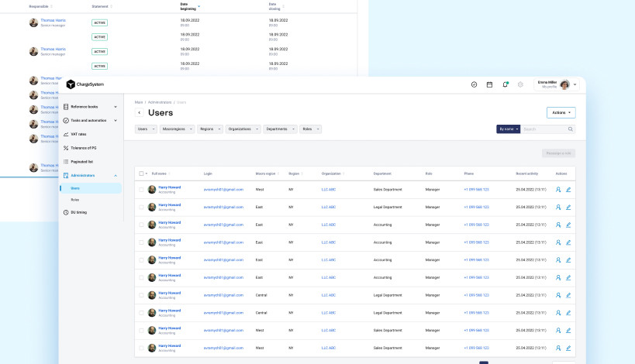
Task: Click the back arrow beside Users title
Action: tap(140, 113)
